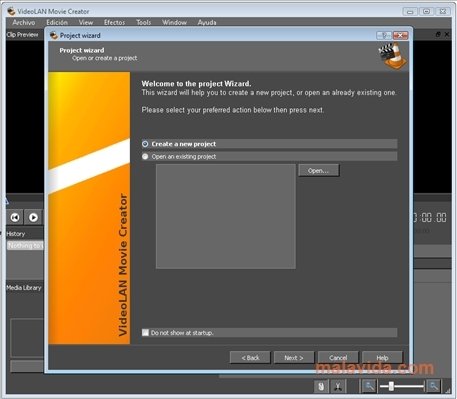The width and height of the screenshot is (457, 399).
Task: Click the VLC clapperboard cone logo
Action: [393, 55]
